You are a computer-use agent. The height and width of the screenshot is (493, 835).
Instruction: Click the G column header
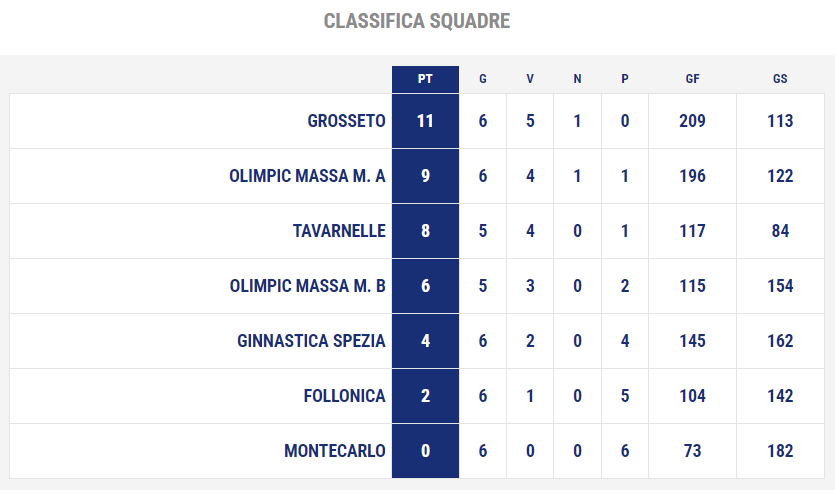coord(482,79)
